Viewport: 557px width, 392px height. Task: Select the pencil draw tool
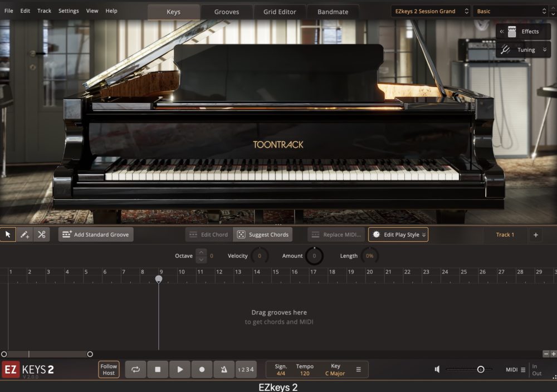coord(25,234)
